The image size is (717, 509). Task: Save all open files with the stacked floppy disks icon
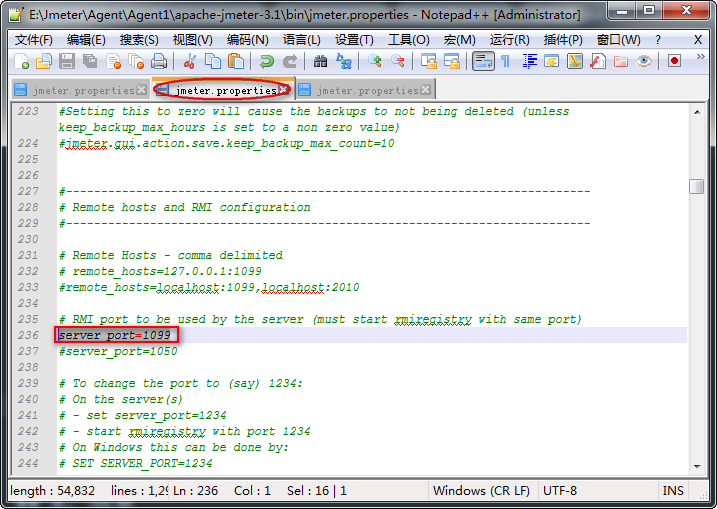pos(90,61)
